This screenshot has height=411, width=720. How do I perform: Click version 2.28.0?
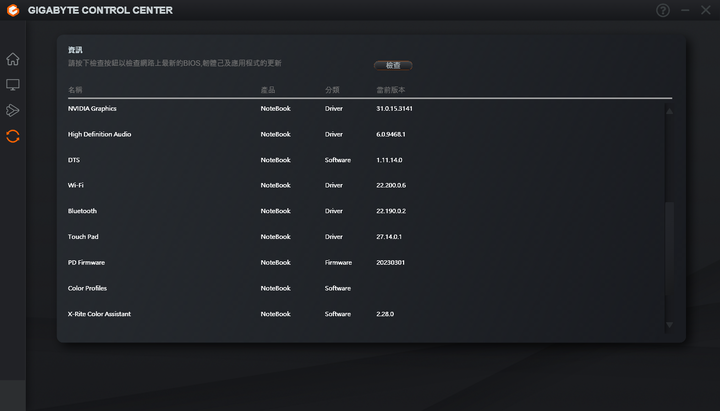pos(385,314)
